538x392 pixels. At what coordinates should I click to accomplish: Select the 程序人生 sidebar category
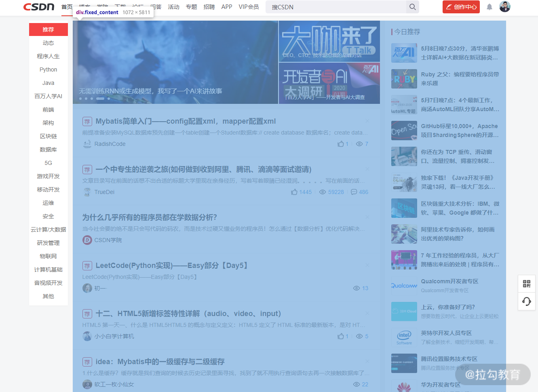(49, 56)
